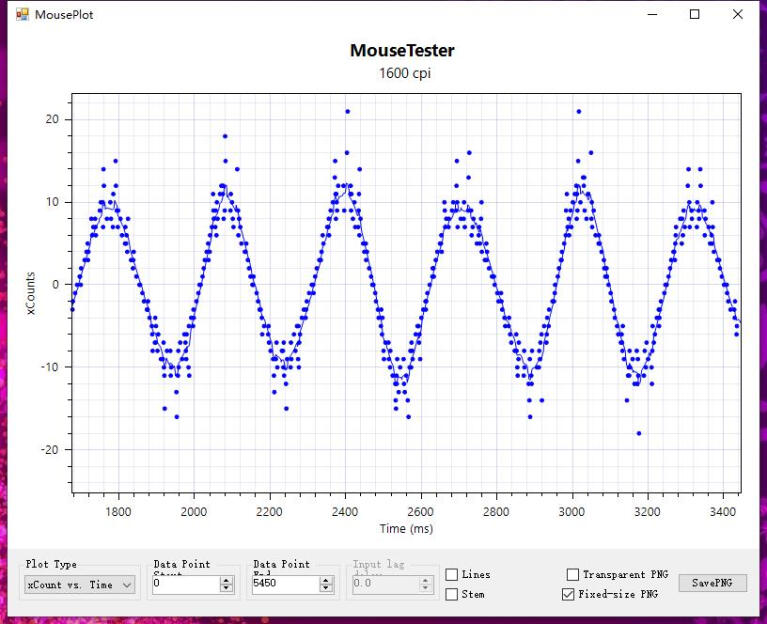
Task: Increment Data Point Start with up arrow
Action: coord(226,580)
